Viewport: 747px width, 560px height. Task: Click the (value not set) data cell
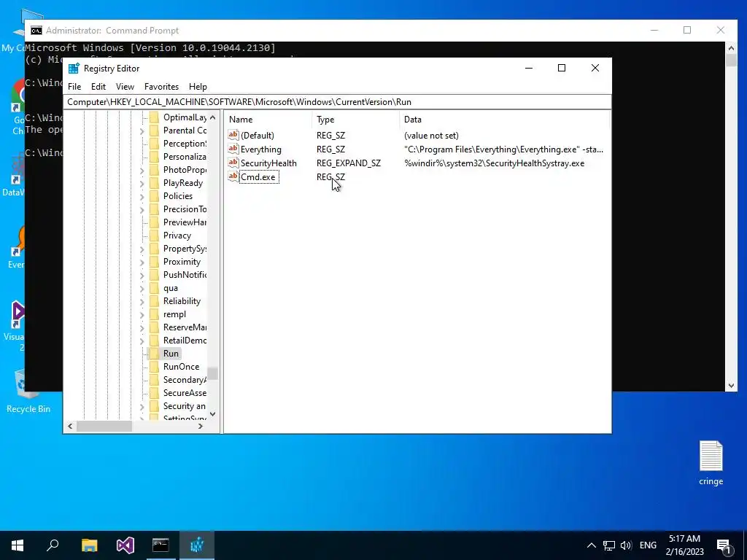(x=431, y=136)
